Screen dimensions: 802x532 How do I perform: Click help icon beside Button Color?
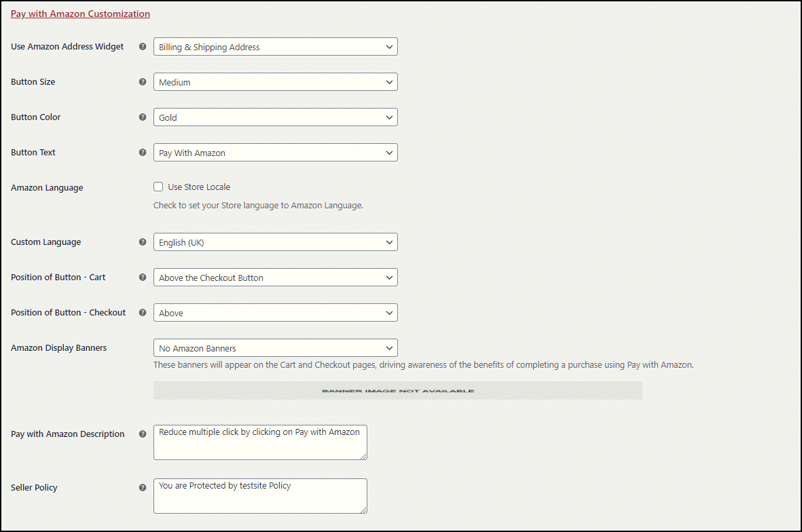click(x=143, y=117)
